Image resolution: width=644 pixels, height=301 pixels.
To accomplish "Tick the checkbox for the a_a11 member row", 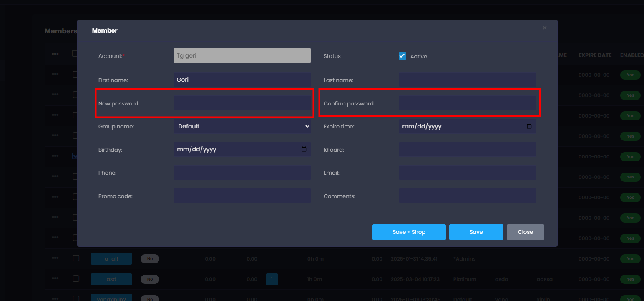I will (76, 258).
